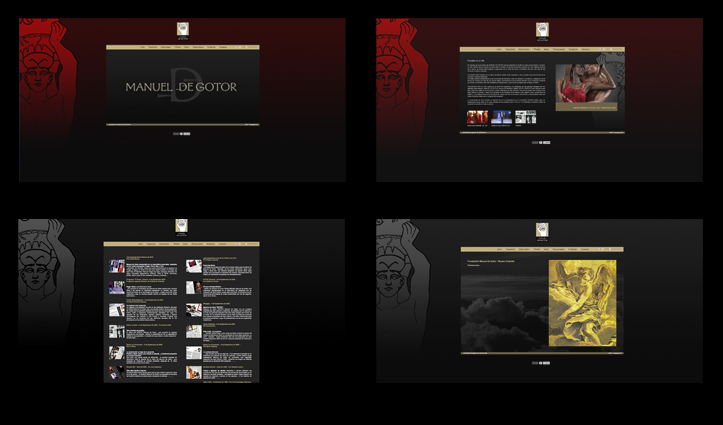Click the crest logo above the news listing page
723x425 pixels.
point(182,227)
